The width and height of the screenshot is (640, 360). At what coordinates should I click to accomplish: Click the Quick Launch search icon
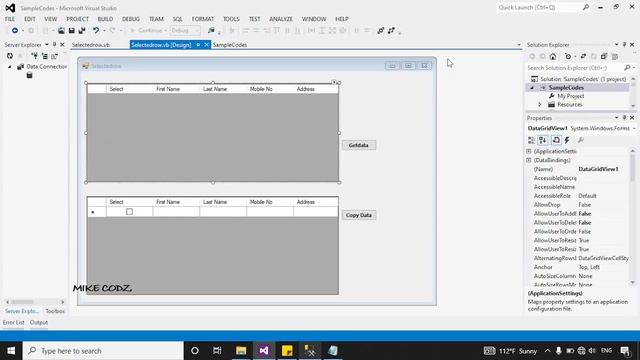coord(586,7)
